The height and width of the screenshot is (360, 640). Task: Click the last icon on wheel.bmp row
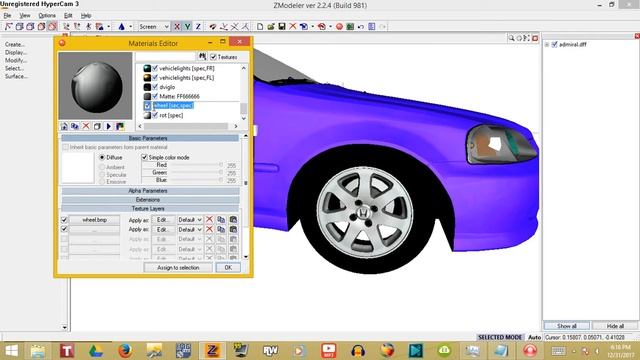coord(233,220)
